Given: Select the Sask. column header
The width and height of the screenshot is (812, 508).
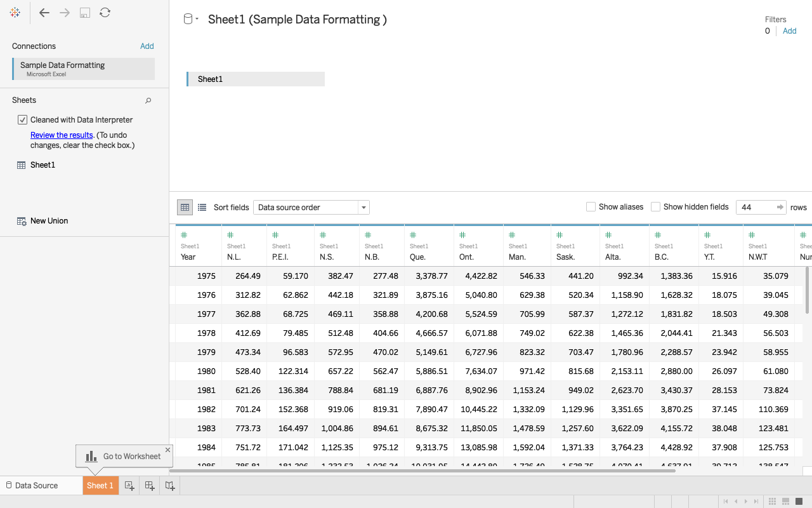Looking at the screenshot, I should pos(575,246).
